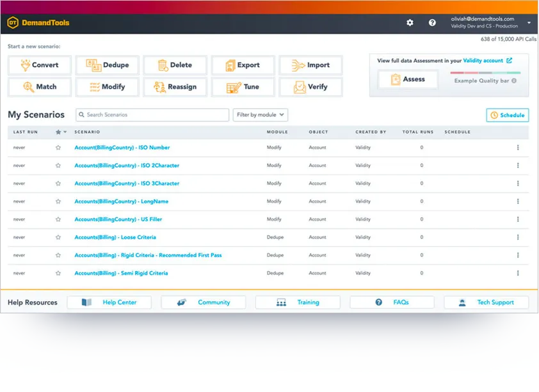The height and width of the screenshot is (392, 539).
Task: Open the FAQs resource
Action: 392,302
